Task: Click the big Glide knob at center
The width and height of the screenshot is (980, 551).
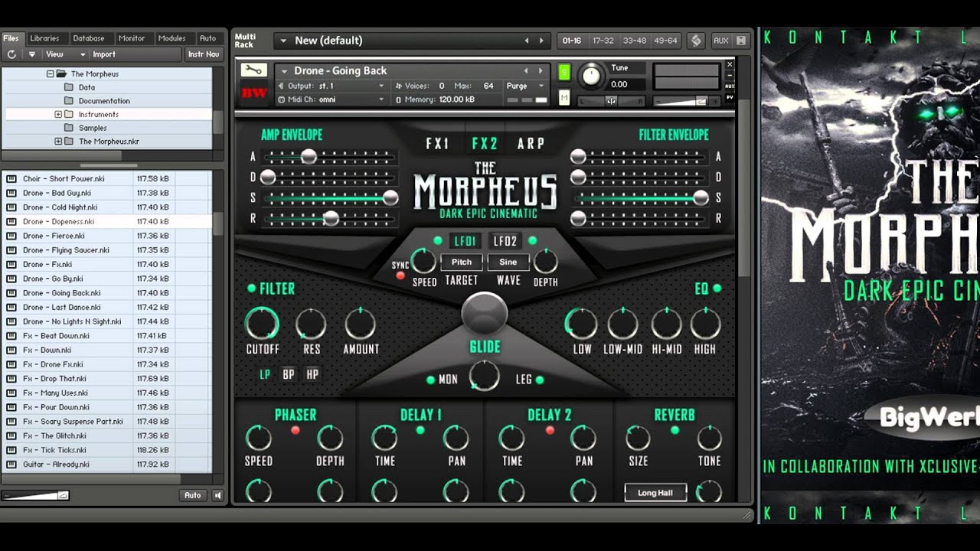Action: [x=485, y=313]
